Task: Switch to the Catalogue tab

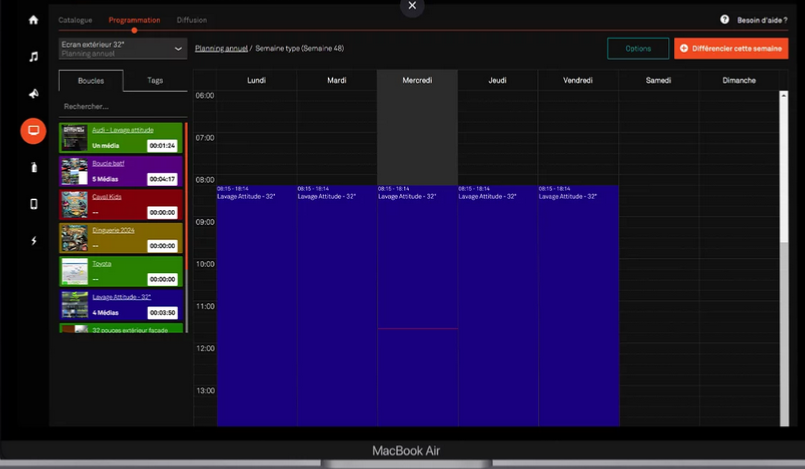Action: pos(75,20)
